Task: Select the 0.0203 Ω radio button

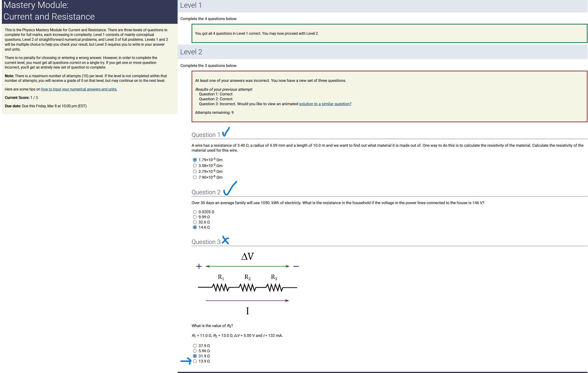Action: [195, 212]
